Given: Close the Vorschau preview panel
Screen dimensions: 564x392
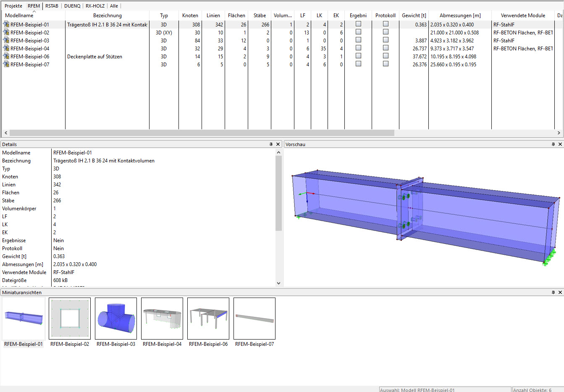Looking at the screenshot, I should coord(560,144).
